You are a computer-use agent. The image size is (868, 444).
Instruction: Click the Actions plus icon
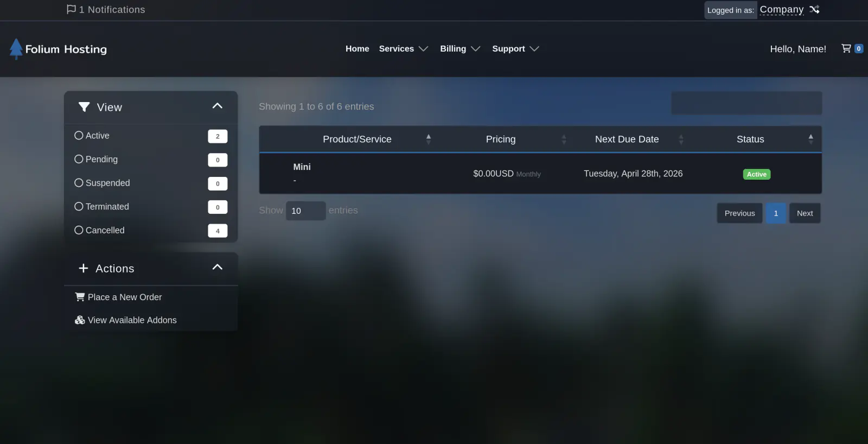tap(84, 268)
